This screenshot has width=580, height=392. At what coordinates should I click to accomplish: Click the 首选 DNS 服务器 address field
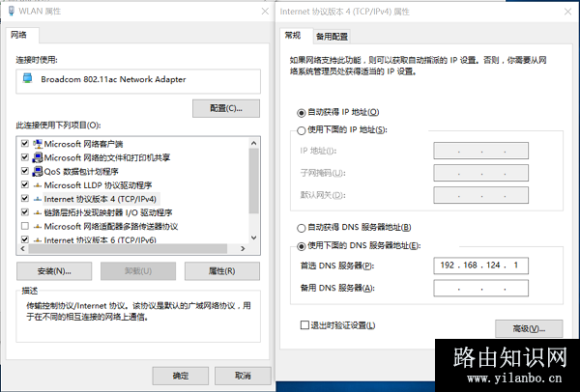(x=480, y=266)
